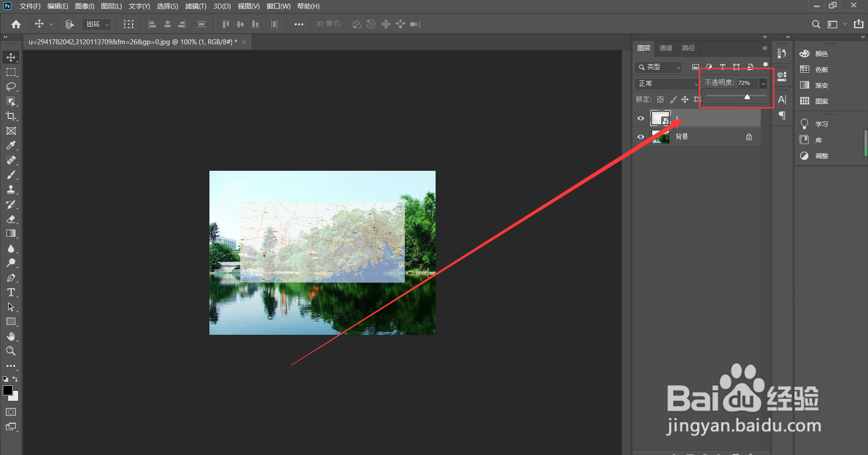Select the Eyedropper tool
This screenshot has width=868, height=455.
tap(11, 145)
